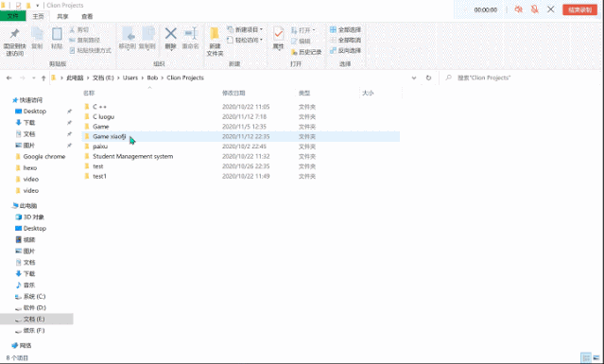Switch to the 主页 ribbon tab

(x=38, y=16)
